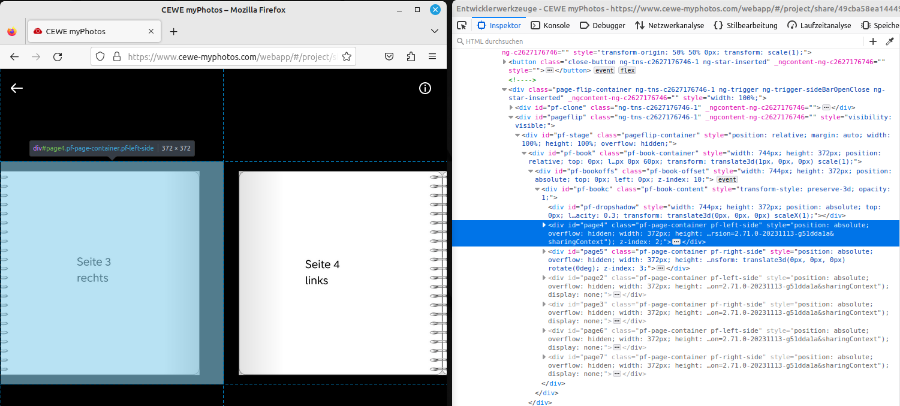The image size is (900, 406).
Task: Reload the current page
Action: (57, 57)
